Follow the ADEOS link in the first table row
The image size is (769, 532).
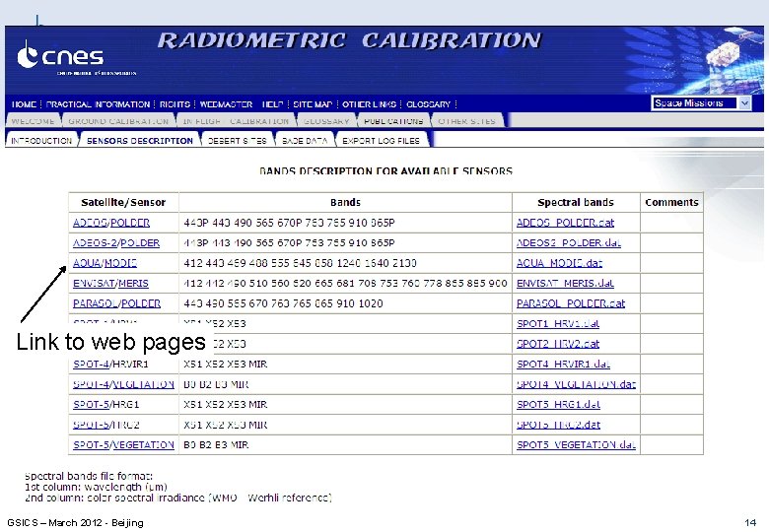pyautogui.click(x=91, y=223)
